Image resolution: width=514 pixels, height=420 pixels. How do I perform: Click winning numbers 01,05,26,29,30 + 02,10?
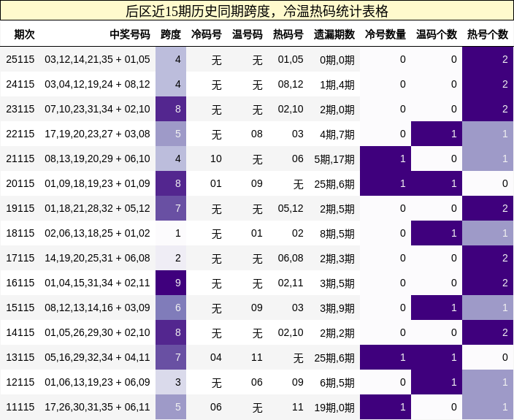tap(97, 332)
